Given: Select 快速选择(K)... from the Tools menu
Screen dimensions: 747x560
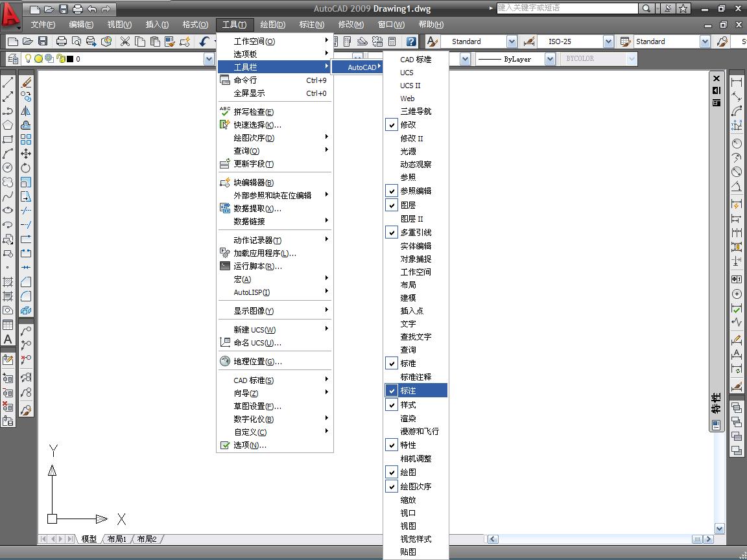Looking at the screenshot, I should pyautogui.click(x=257, y=124).
